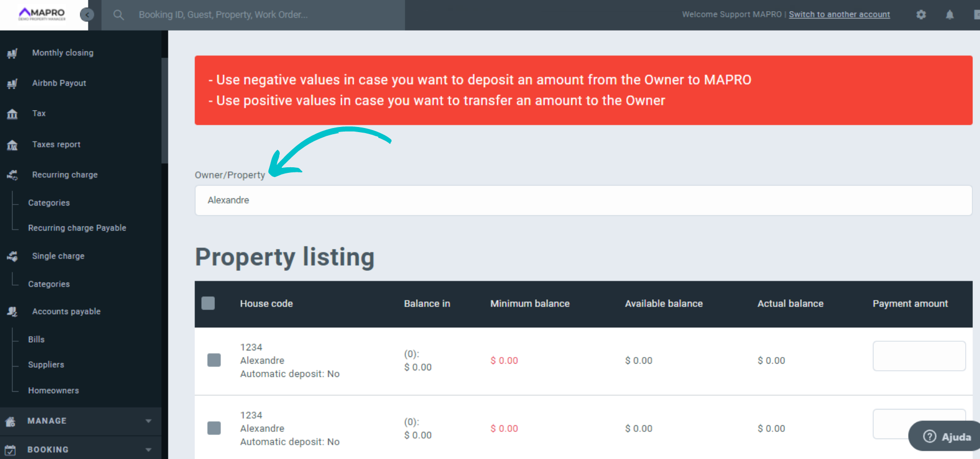Check the second property row checkbox

coord(214,428)
